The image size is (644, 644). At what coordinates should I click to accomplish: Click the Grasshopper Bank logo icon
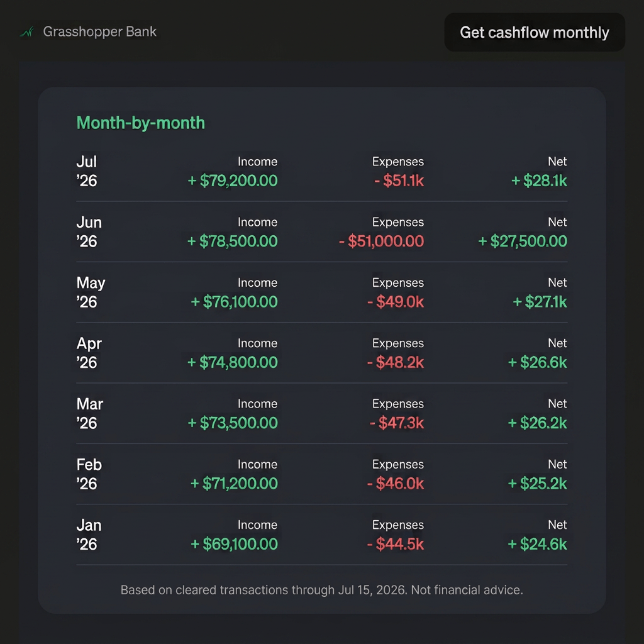coord(27,31)
